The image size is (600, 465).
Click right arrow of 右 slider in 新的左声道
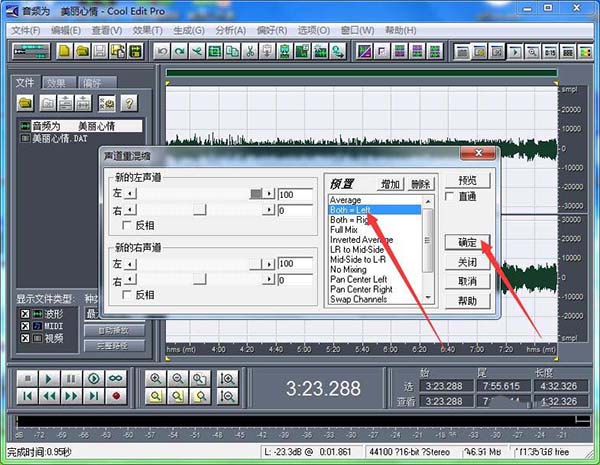(269, 210)
